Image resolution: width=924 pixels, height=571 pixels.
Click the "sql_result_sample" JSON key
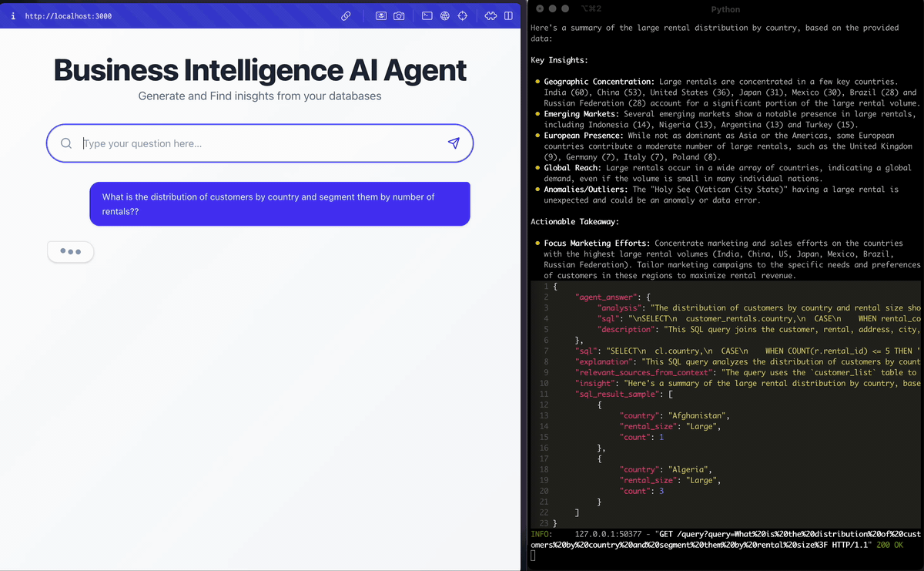point(618,394)
